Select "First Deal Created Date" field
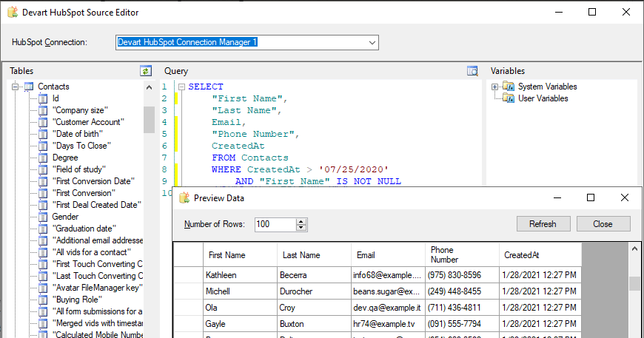644x338 pixels. pos(96,205)
